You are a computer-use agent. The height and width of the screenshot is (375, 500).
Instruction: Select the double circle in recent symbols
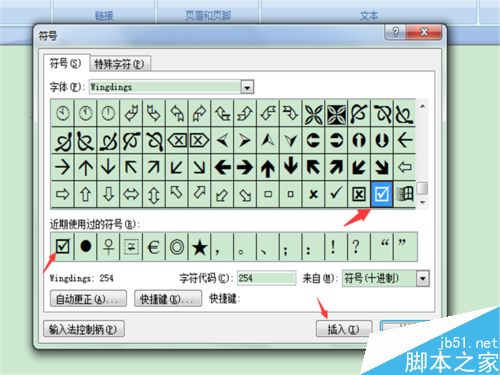177,247
